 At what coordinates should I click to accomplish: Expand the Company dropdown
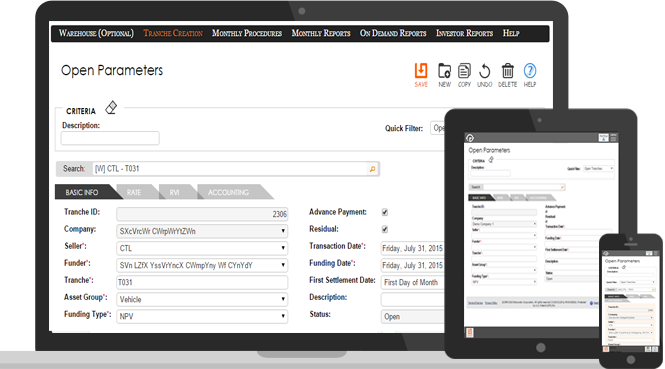coord(202,231)
